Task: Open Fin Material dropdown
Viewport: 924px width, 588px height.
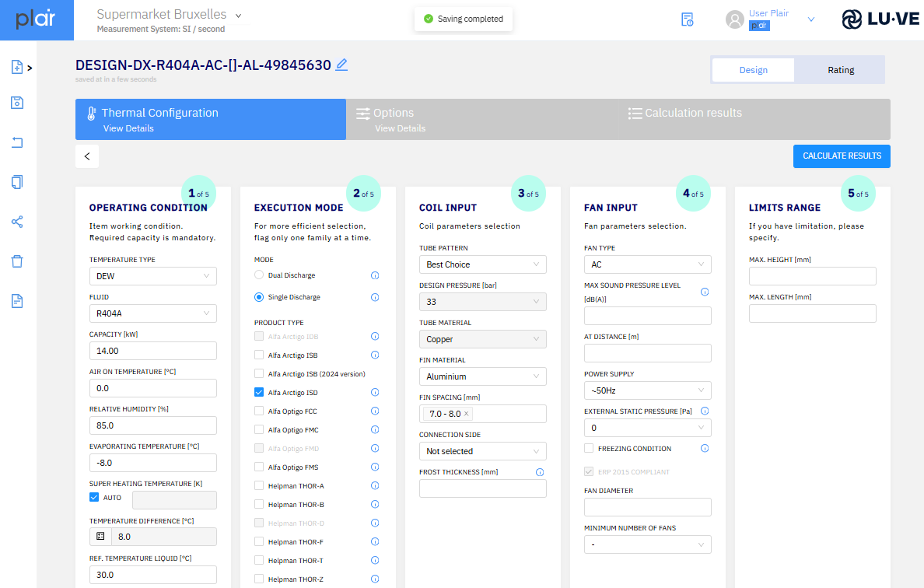Action: [483, 376]
